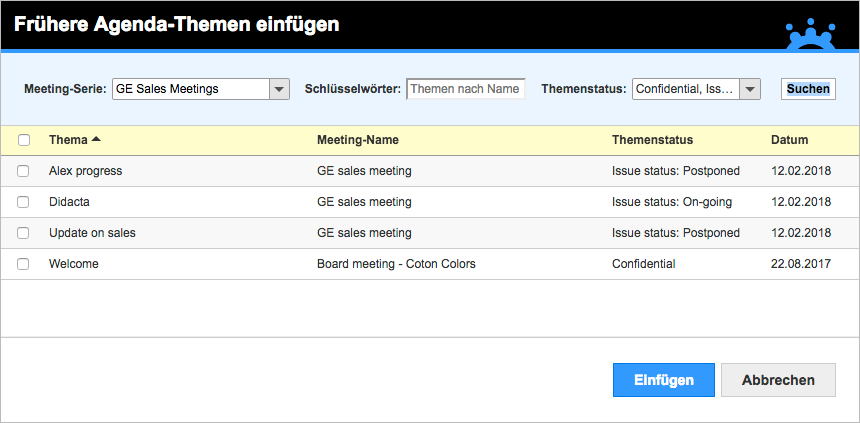Click the blue Einfügen button
This screenshot has height=423, width=860.
(x=664, y=380)
